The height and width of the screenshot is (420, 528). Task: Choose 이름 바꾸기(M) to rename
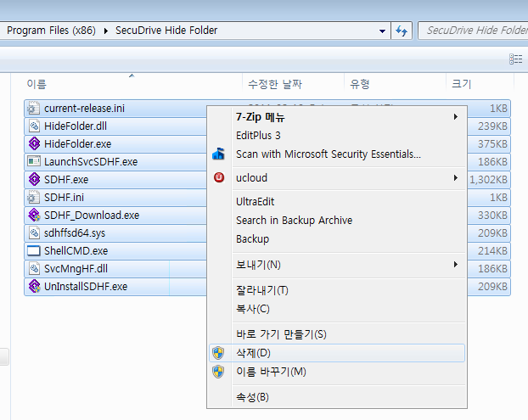pos(337,372)
